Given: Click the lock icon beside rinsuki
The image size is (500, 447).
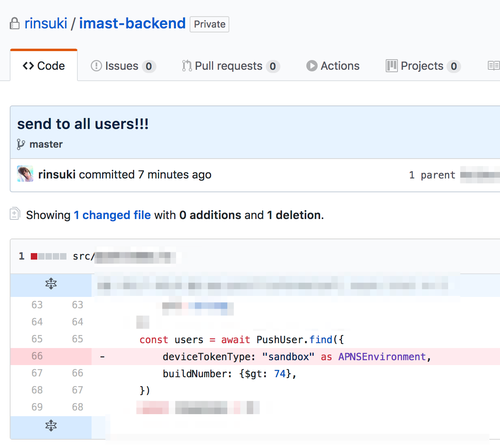Looking at the screenshot, I should 14,23.
